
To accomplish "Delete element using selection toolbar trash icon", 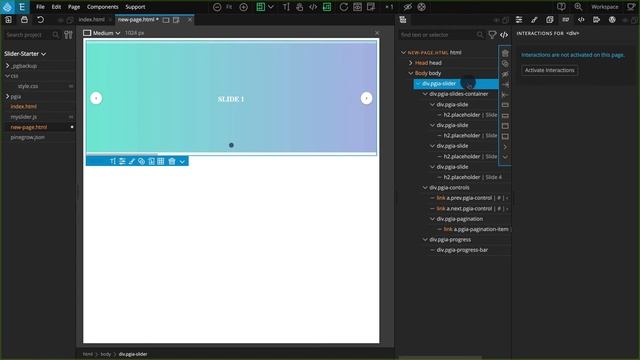I will pyautogui.click(x=172, y=161).
